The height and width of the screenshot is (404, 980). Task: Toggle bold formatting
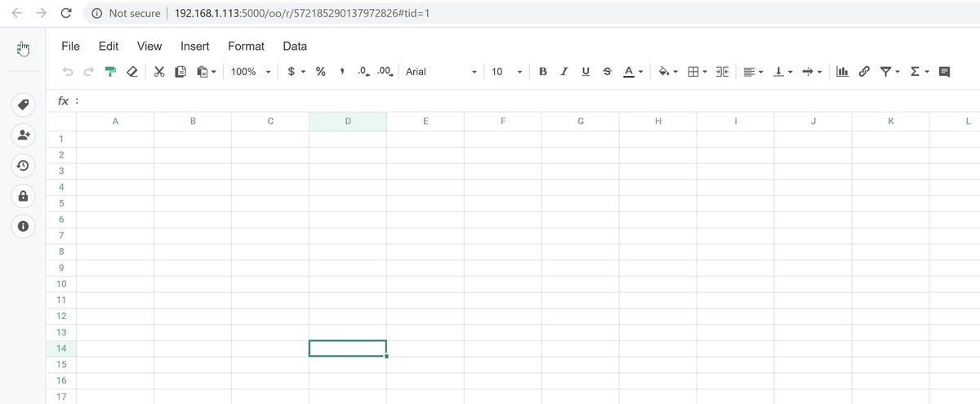pos(543,72)
